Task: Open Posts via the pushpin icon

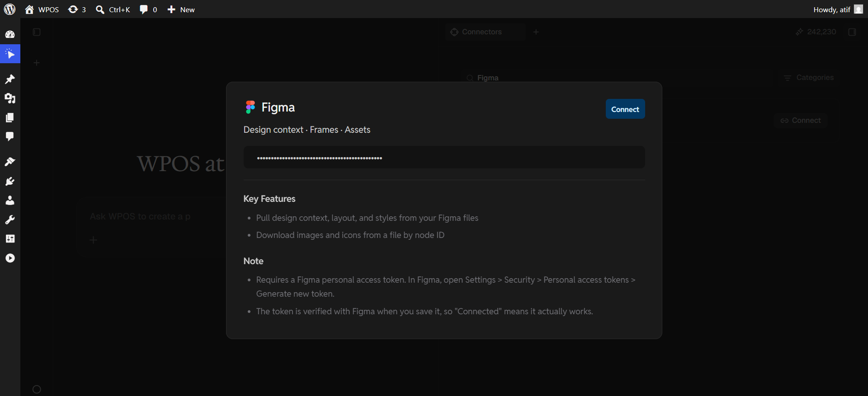Action: click(x=10, y=79)
